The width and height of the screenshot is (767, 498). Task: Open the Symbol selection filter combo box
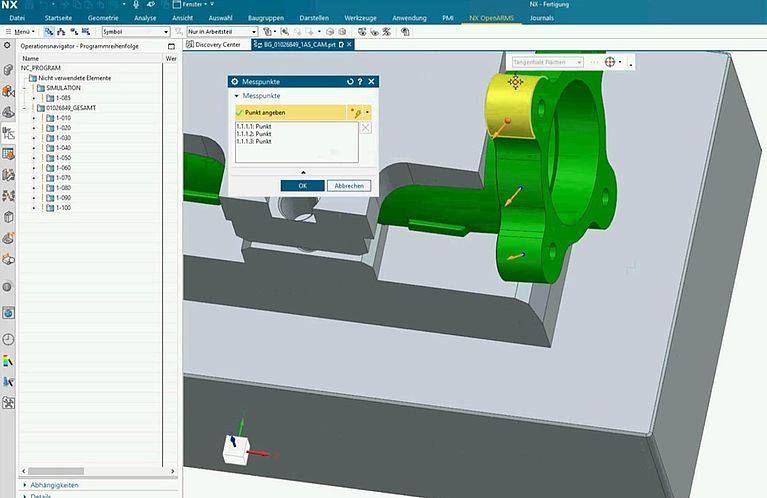pos(135,32)
